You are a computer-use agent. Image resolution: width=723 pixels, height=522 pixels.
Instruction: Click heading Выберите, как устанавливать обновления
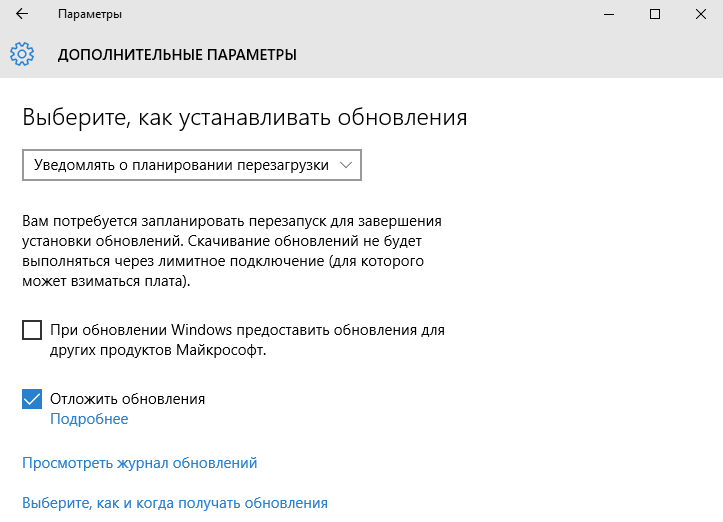pyautogui.click(x=245, y=117)
